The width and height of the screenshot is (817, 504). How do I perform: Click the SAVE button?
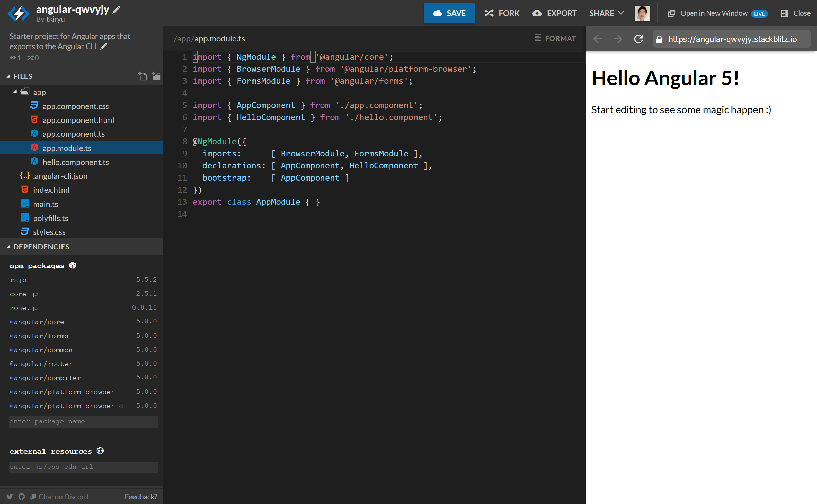[x=449, y=13]
